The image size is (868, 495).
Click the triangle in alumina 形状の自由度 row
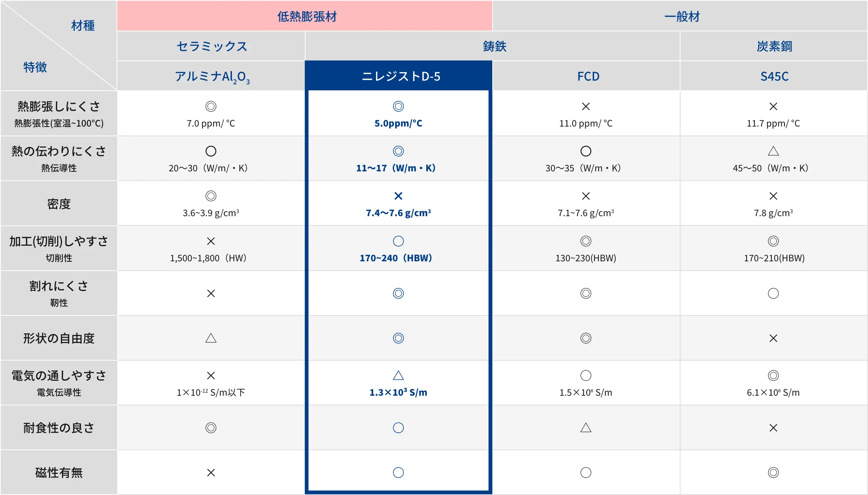pyautogui.click(x=211, y=338)
